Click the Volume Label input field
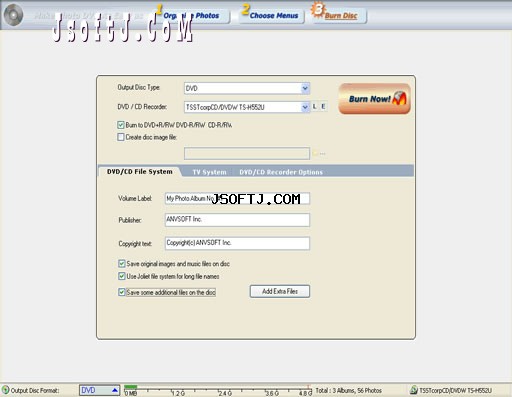Viewport: 512px width, 397px height. [237, 199]
